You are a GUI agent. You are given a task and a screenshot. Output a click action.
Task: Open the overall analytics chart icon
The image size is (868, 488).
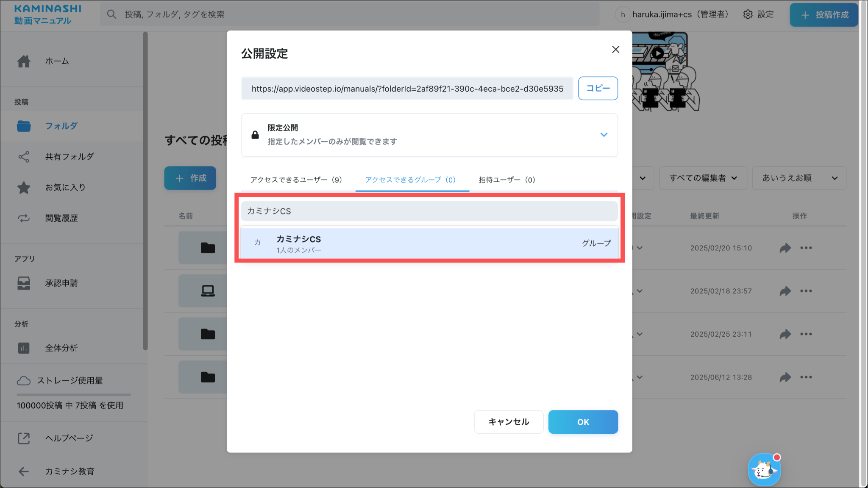click(x=24, y=348)
